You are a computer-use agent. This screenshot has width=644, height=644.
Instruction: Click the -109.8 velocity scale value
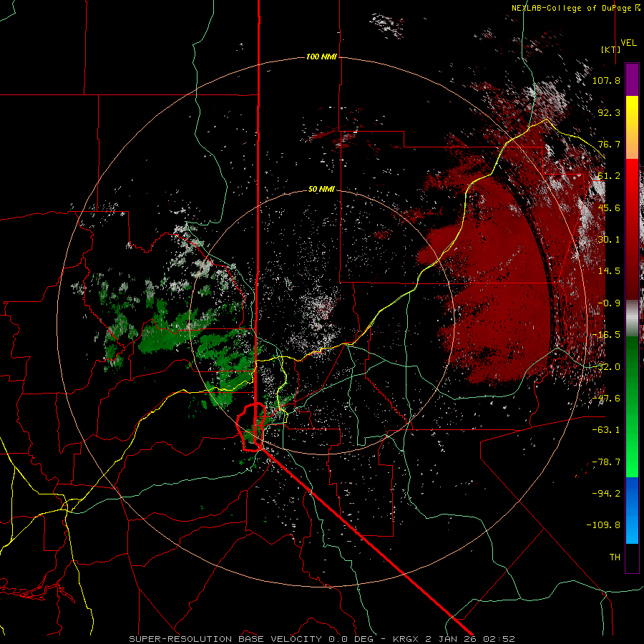603,525
